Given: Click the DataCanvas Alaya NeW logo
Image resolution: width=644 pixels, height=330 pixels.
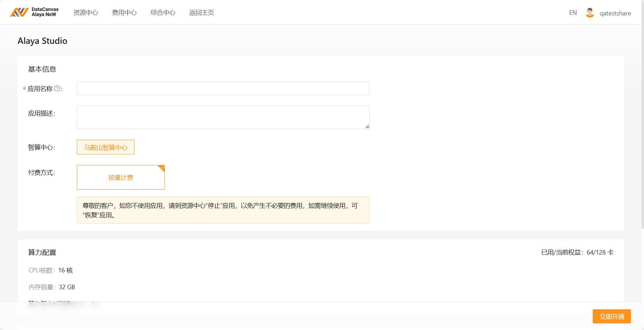Looking at the screenshot, I should 34,12.
